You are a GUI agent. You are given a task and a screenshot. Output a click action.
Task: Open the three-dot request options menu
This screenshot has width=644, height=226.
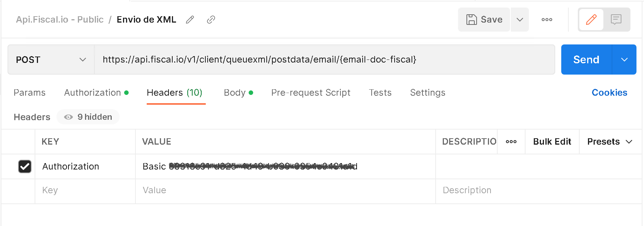(x=547, y=20)
